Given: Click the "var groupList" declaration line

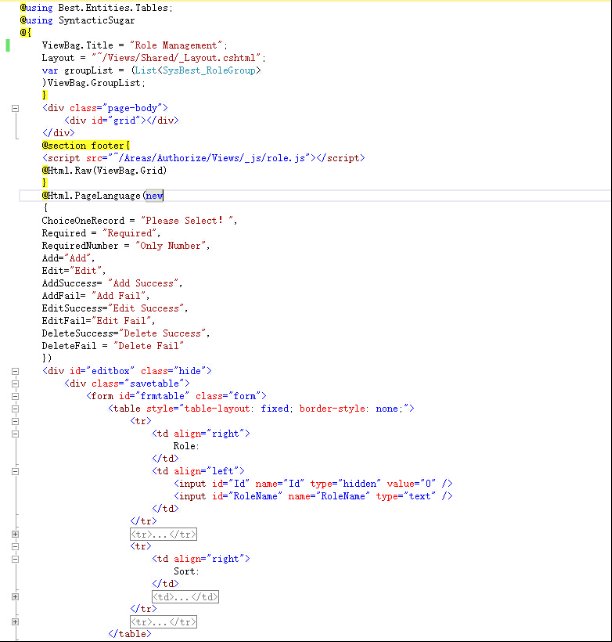Looking at the screenshot, I should click(151, 70).
